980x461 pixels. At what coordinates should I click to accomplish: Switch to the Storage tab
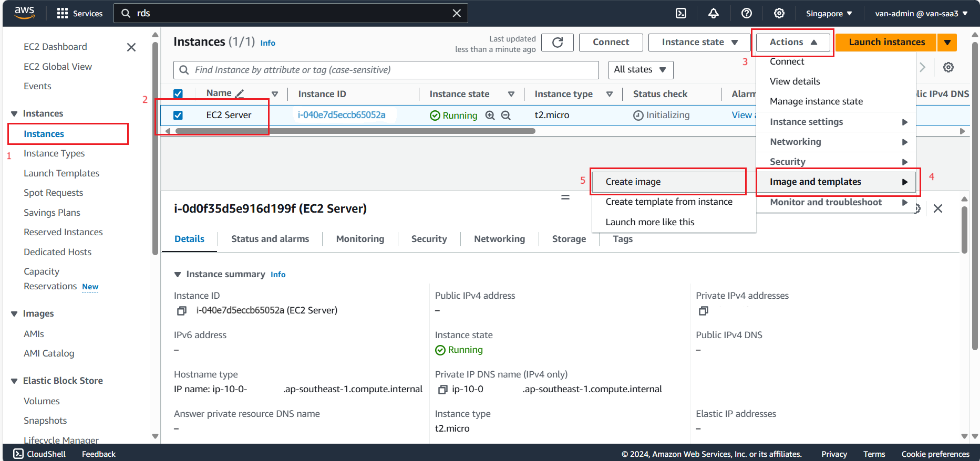pos(569,239)
